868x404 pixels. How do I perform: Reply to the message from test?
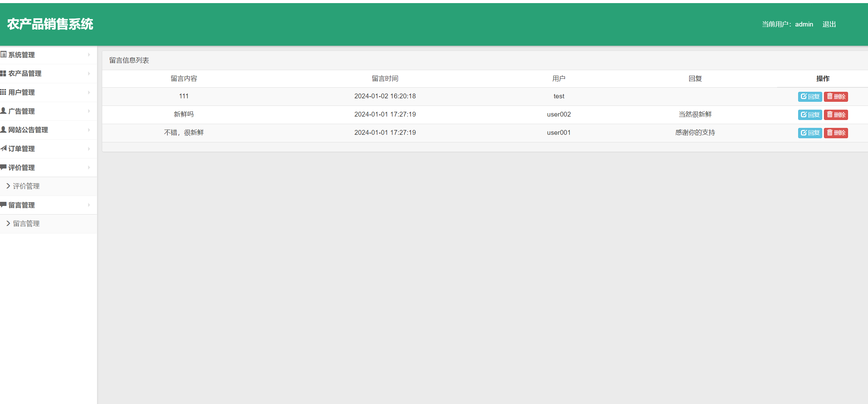pos(810,97)
